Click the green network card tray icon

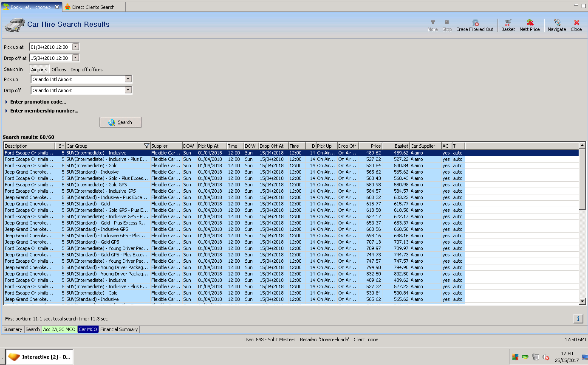coord(526,357)
